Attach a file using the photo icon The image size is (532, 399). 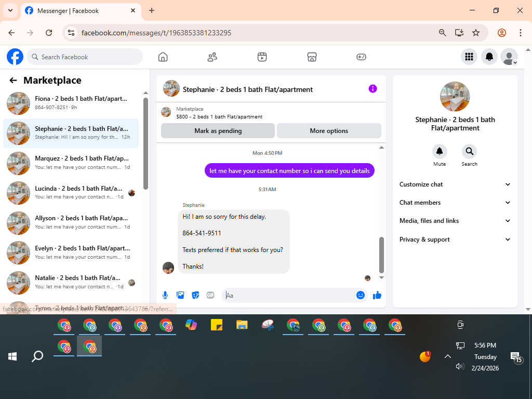click(x=180, y=295)
